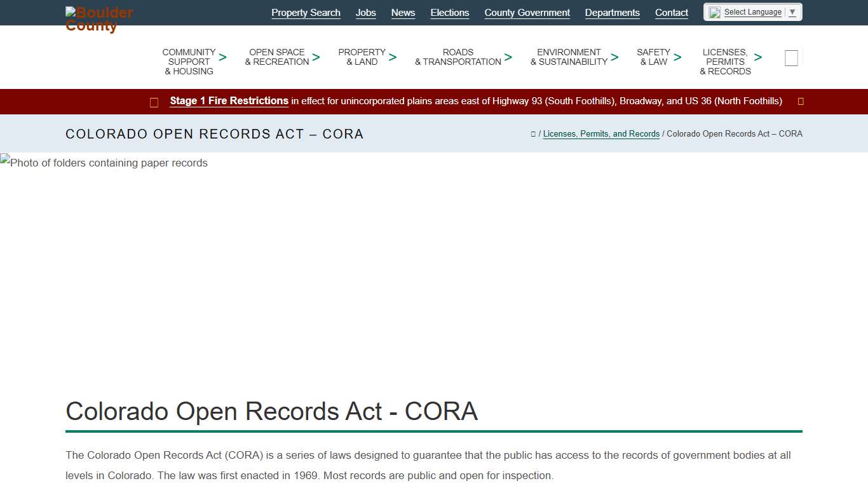Open the site search box
868x488 pixels.
tap(791, 57)
